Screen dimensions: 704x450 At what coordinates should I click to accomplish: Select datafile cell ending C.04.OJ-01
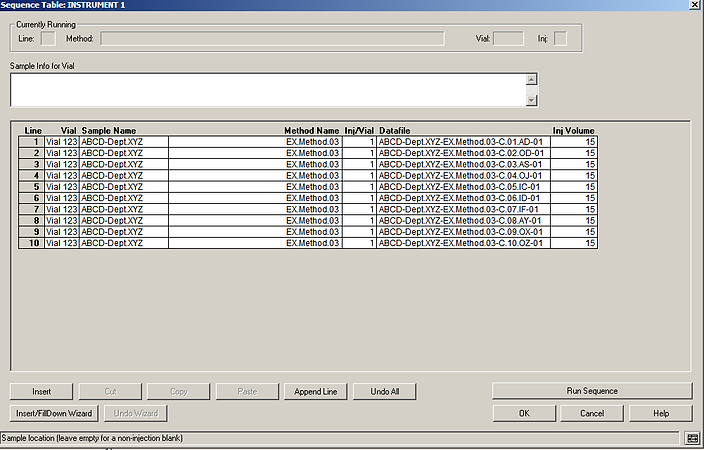pyautogui.click(x=463, y=176)
